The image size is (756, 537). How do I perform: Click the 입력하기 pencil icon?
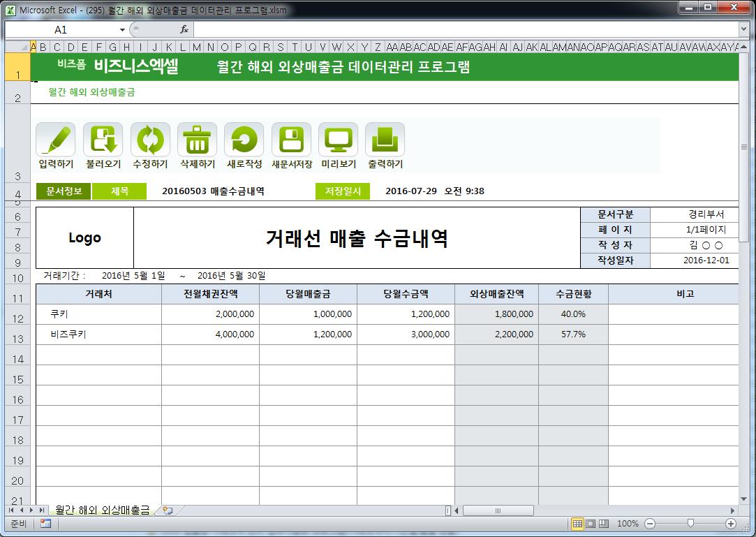click(x=55, y=140)
